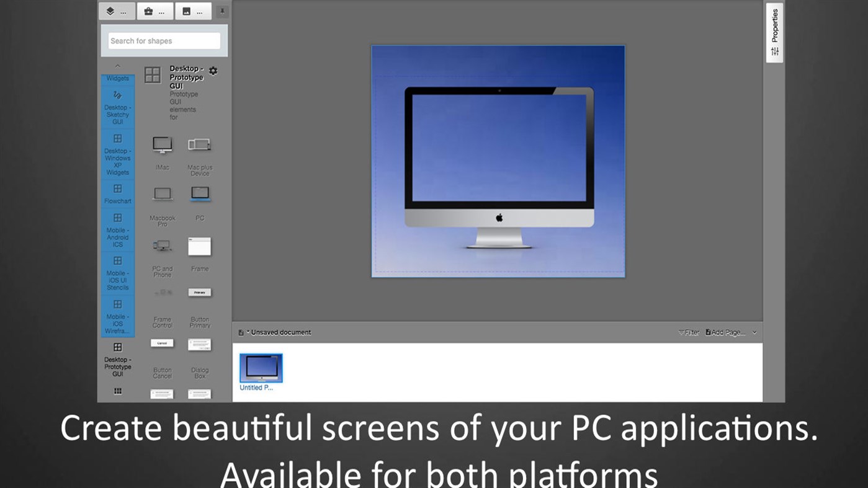Image resolution: width=868 pixels, height=488 pixels.
Task: Select the PC and Phone shape
Action: (x=161, y=246)
